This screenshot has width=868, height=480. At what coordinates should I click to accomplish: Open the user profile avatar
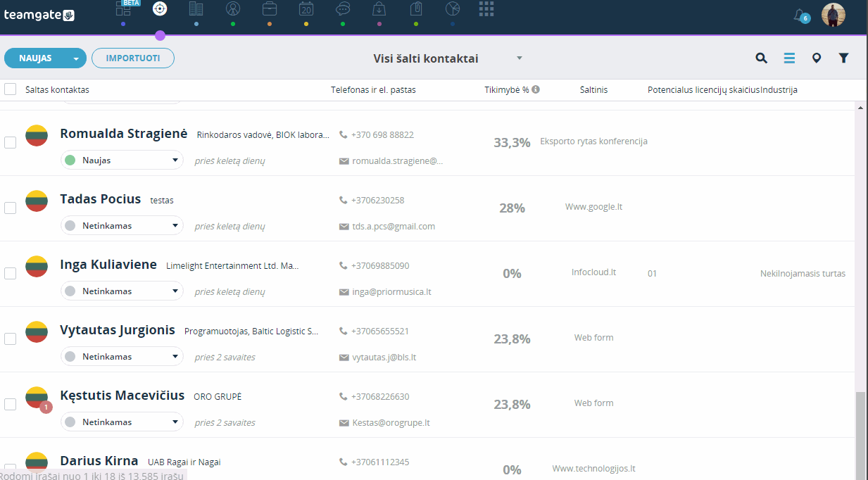834,15
